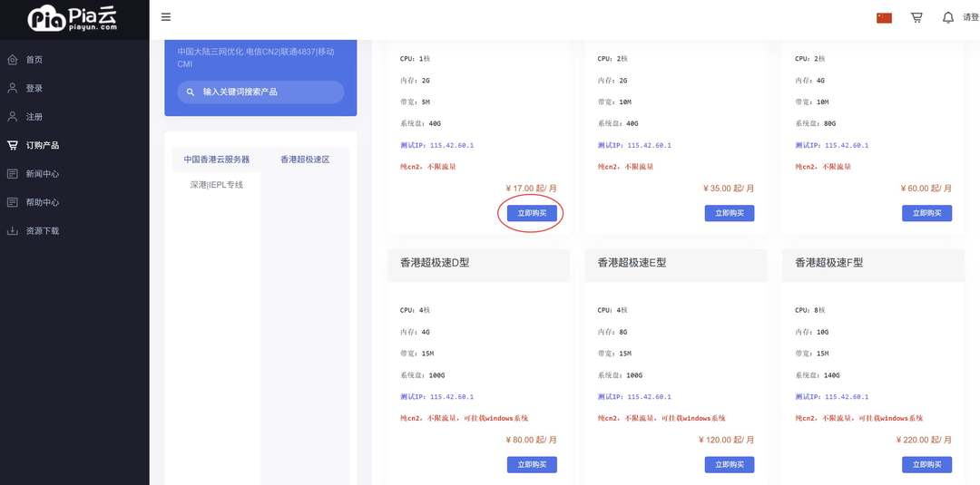The image size is (980, 485).
Task: Toggle the hamburger sidebar menu icon
Action: click(165, 17)
